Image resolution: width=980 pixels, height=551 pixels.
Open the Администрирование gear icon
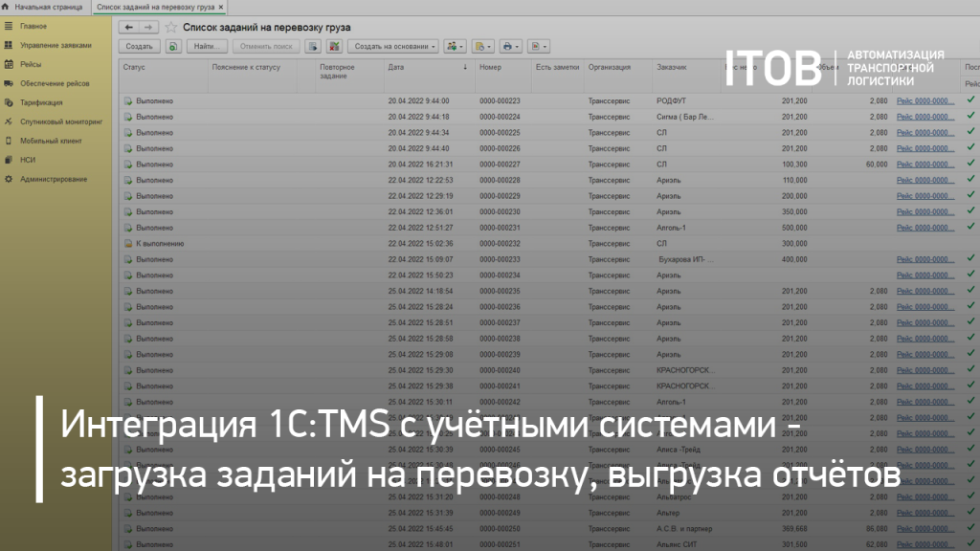tap(9, 179)
